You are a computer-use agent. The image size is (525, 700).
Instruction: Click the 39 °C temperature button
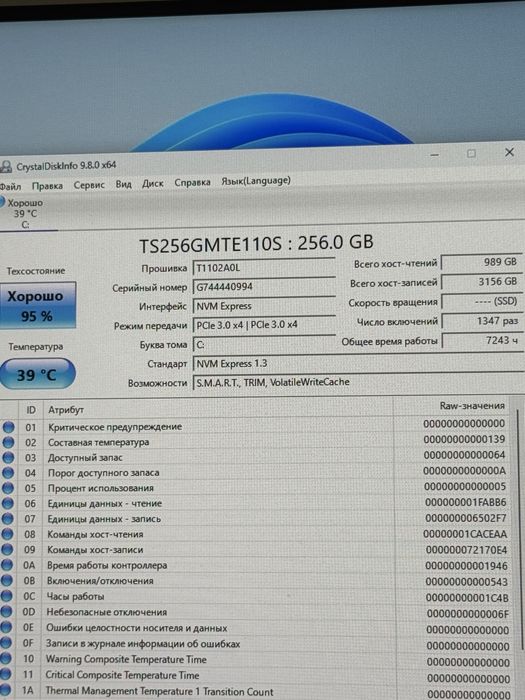37,374
